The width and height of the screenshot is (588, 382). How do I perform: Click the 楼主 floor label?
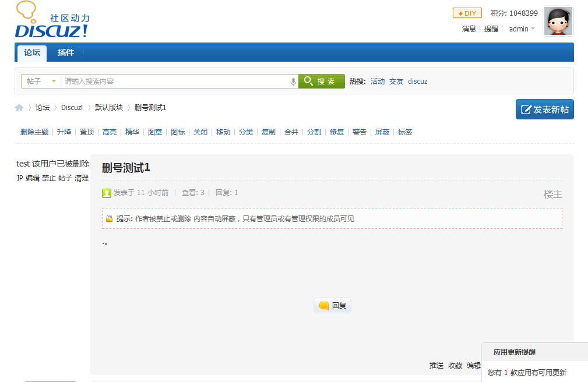coord(553,194)
